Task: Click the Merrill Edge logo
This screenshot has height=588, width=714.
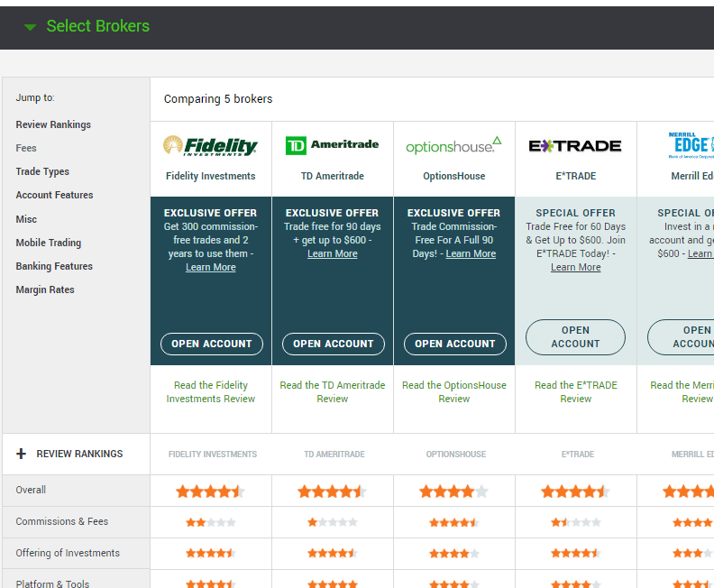Action: coord(691,145)
